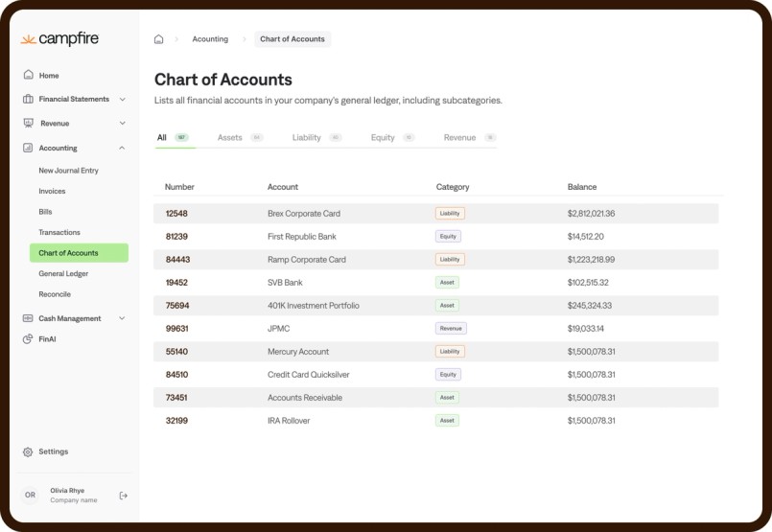Click the log out icon
The image size is (772, 532).
(x=124, y=496)
